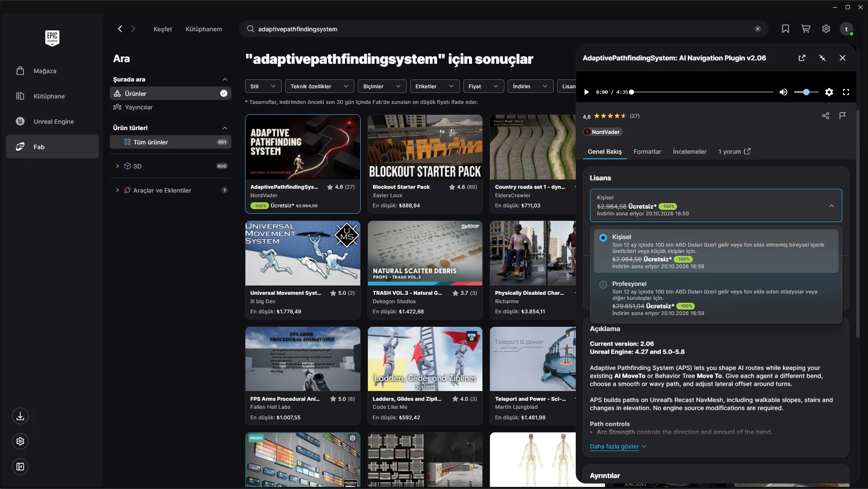Open the product in external window icon
Viewport: 868px width, 489px height.
coord(802,58)
